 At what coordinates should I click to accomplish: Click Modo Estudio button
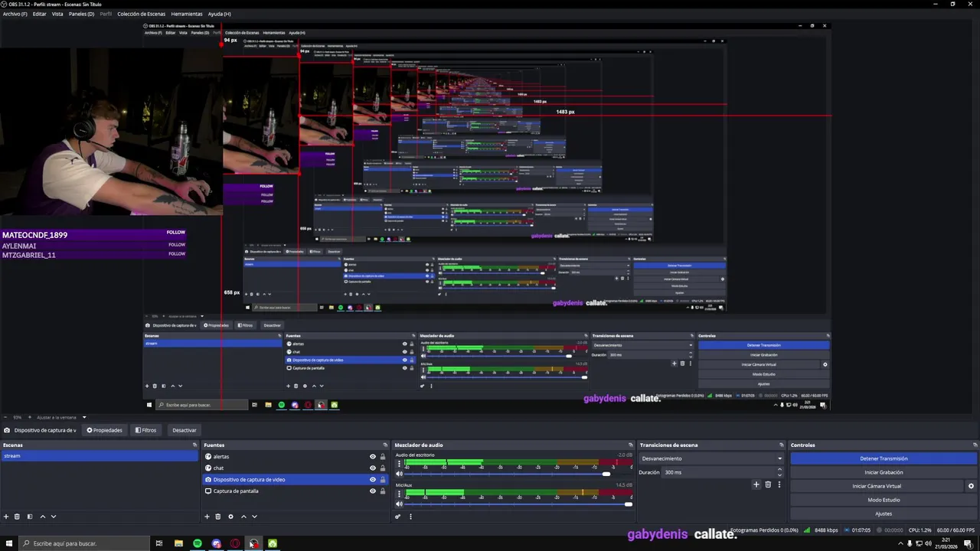(884, 500)
